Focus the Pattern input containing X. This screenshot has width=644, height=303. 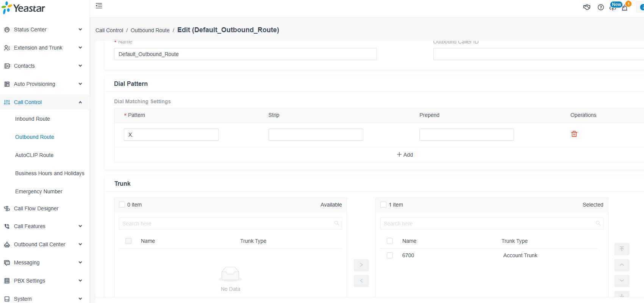(171, 135)
